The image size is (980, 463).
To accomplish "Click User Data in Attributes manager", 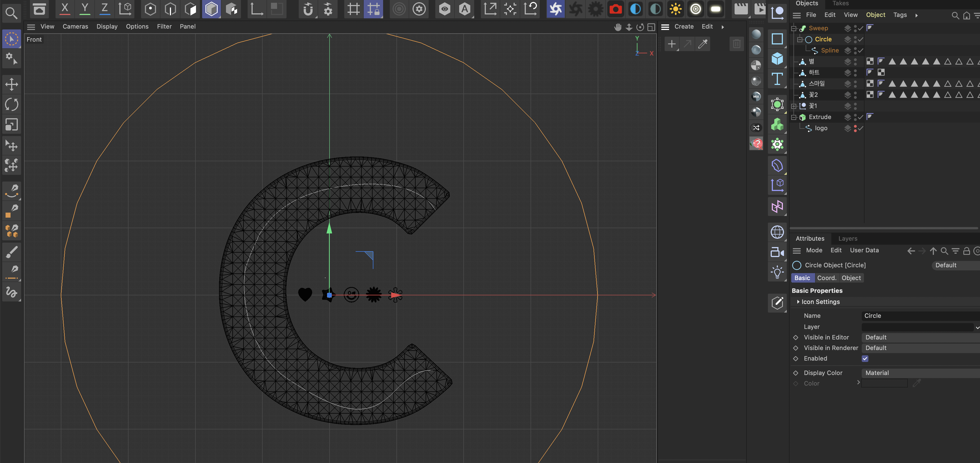I will pos(864,250).
